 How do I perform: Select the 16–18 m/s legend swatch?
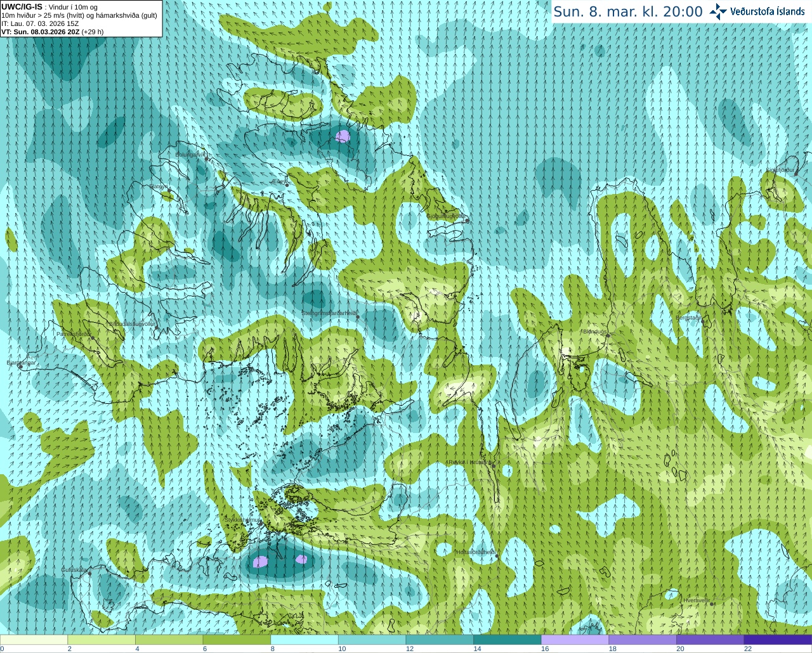(x=575, y=640)
